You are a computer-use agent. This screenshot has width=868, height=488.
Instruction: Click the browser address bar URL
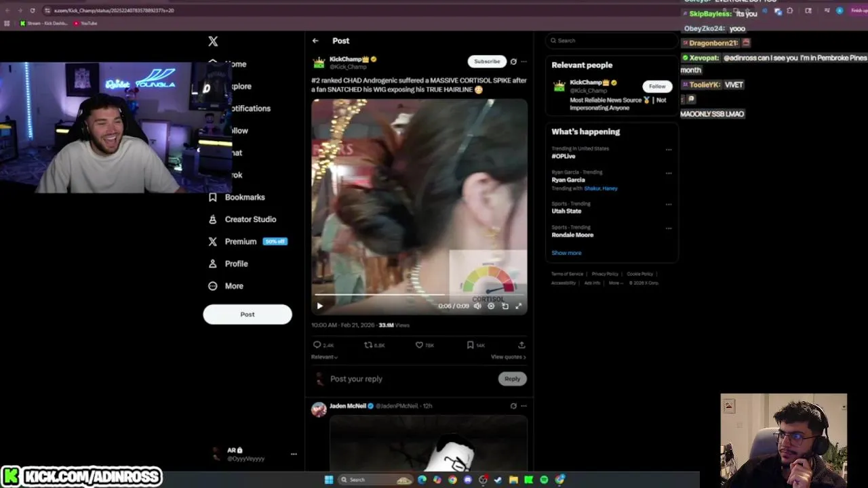click(114, 11)
